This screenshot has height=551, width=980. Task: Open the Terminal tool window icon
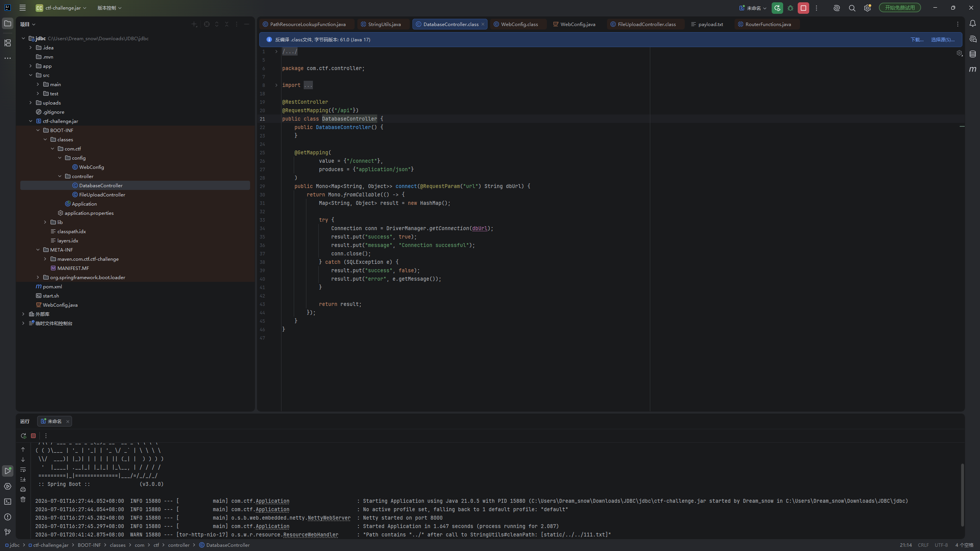click(x=8, y=502)
